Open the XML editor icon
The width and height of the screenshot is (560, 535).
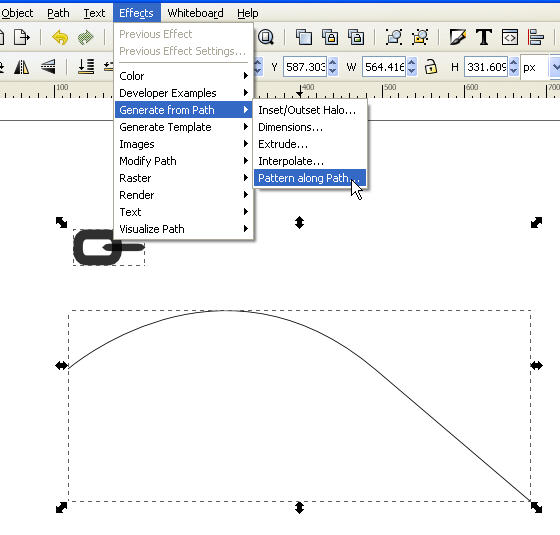(510, 37)
